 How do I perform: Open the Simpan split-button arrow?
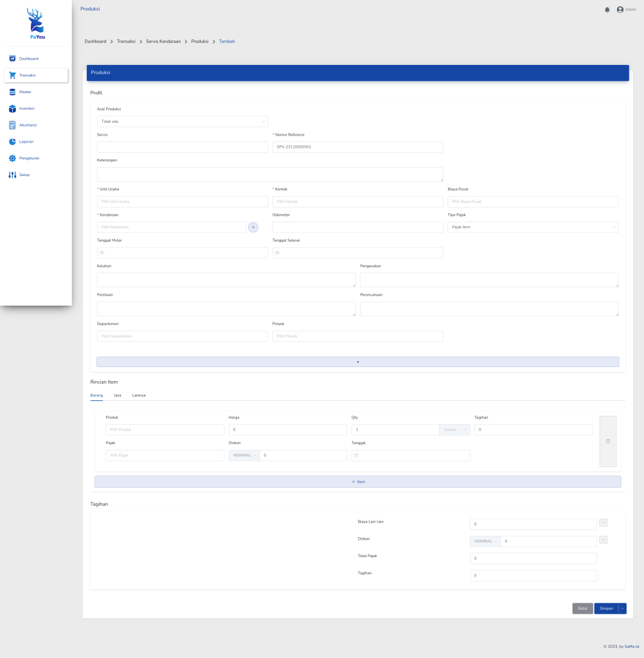[x=623, y=609]
